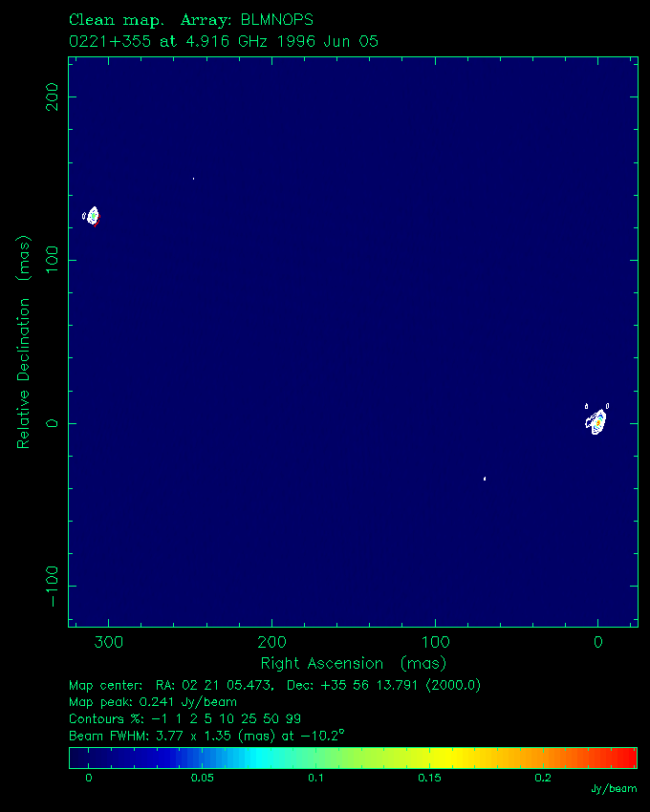Click the "Right Ascension (mas)" axis label
The width and height of the screenshot is (650, 812).
353,663
